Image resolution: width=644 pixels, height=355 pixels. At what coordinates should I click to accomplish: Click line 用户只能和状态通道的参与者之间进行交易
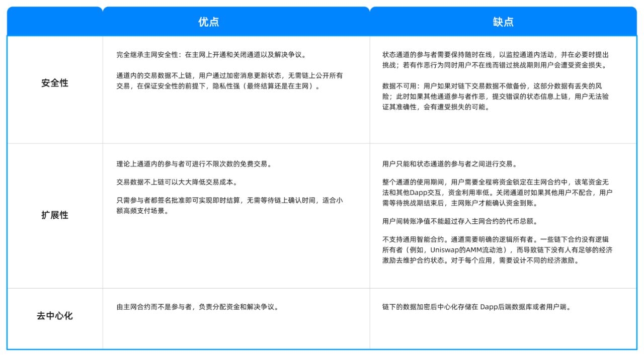pos(450,164)
